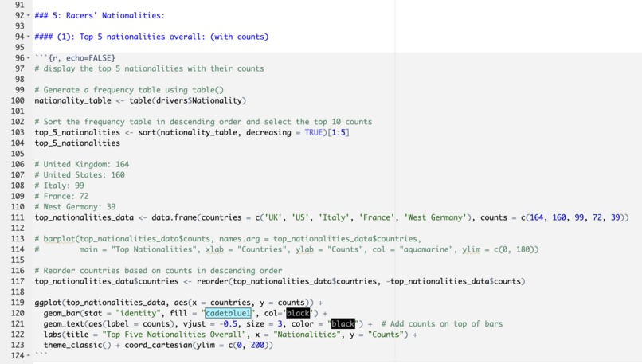The height and width of the screenshot is (364, 642).
Task: Click 'coord_cartesian' on line 123
Action: point(159,346)
